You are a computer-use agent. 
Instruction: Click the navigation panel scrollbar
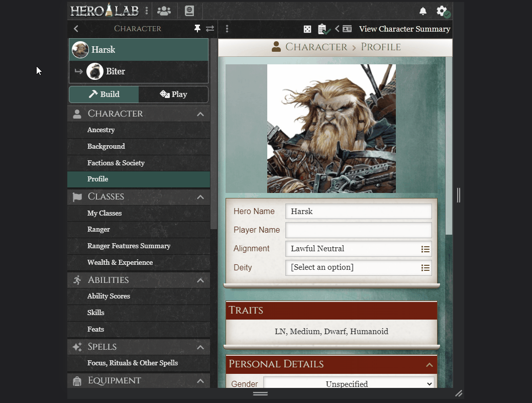tap(214, 134)
